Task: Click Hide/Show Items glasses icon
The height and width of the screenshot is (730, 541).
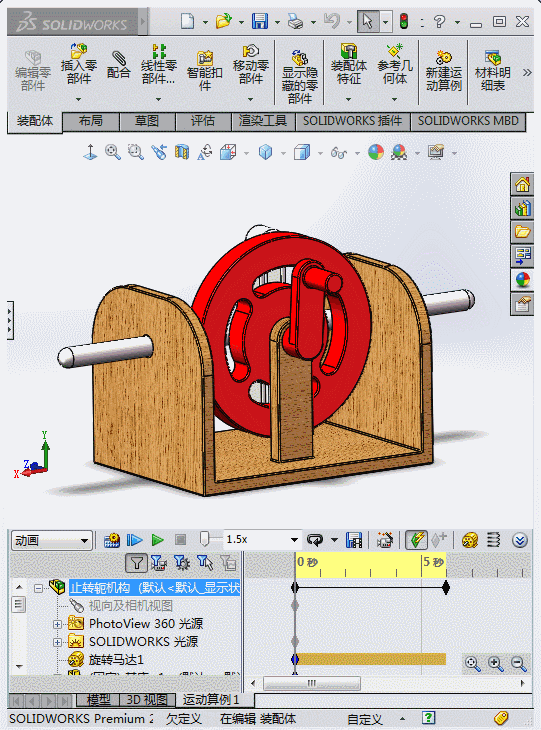Action: tap(339, 152)
